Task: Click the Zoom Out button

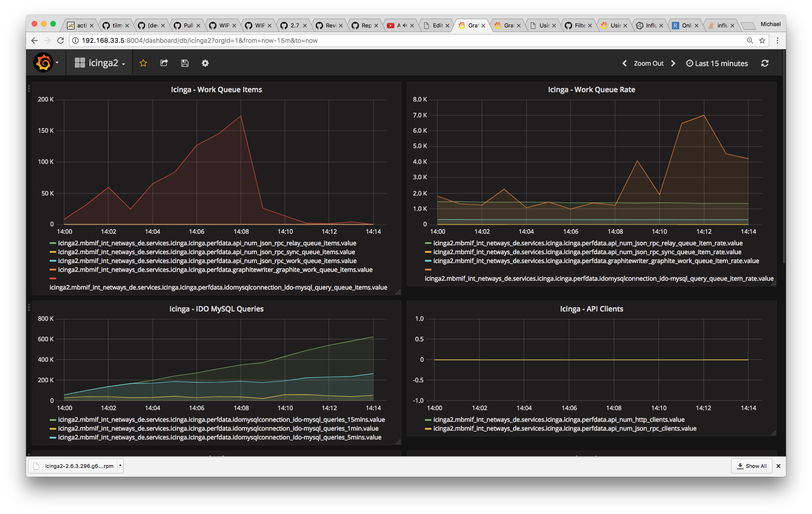Action: tap(649, 63)
